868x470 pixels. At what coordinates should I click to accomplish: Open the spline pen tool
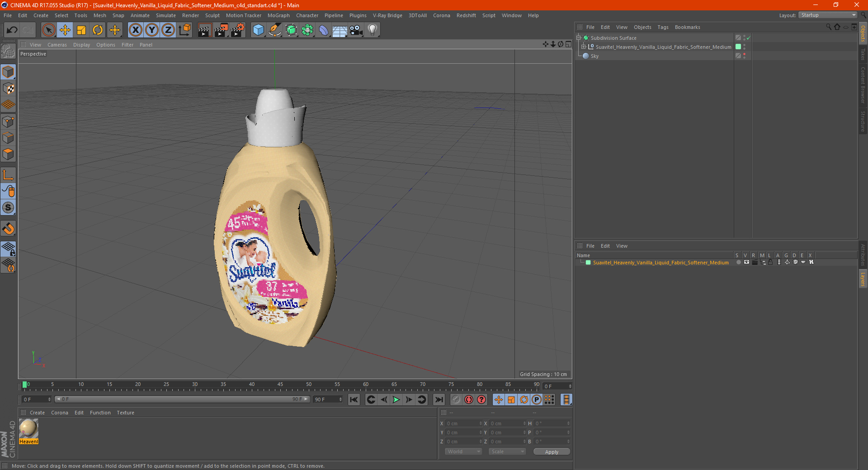(274, 30)
